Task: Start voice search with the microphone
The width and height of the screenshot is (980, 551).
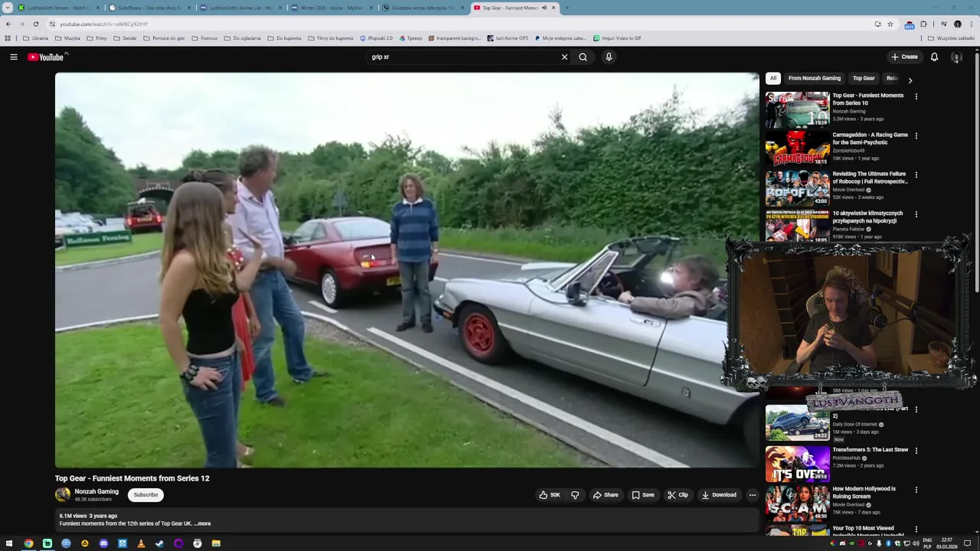Action: [609, 57]
